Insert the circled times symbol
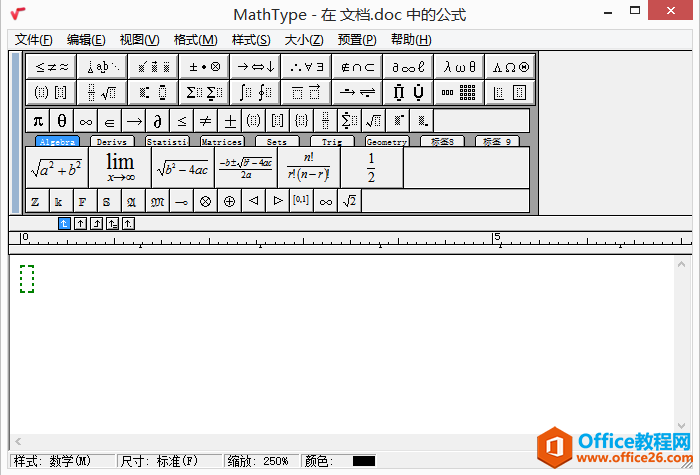This screenshot has height=475, width=700. point(205,201)
